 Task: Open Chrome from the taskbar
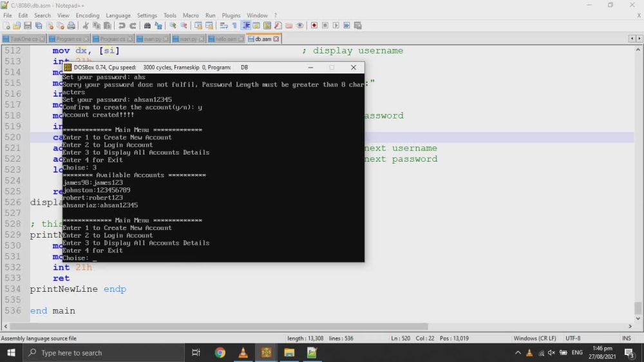coord(220,352)
